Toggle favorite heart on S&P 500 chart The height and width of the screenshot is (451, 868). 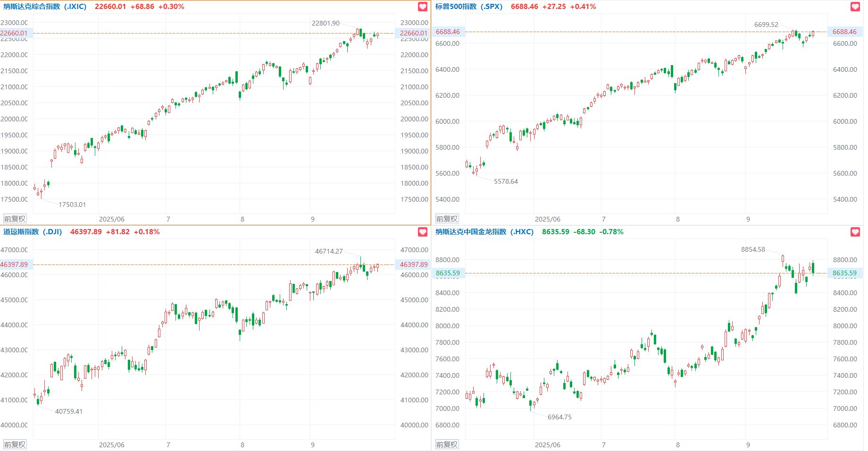855,7
